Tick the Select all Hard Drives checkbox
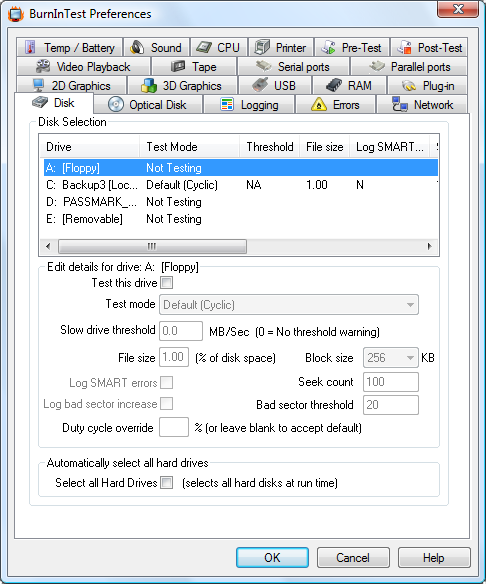This screenshot has width=486, height=584. click(x=166, y=483)
